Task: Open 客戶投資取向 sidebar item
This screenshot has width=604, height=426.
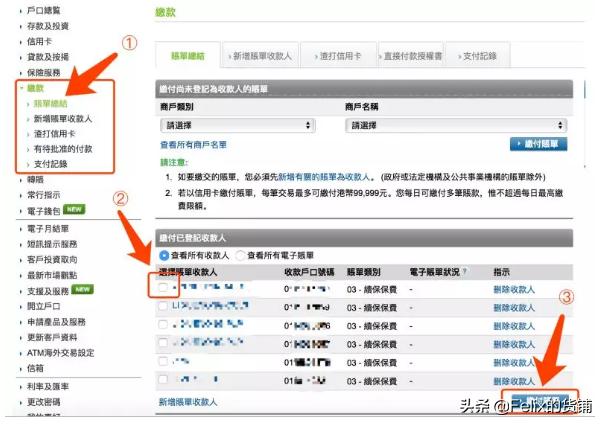Action: click(x=52, y=260)
